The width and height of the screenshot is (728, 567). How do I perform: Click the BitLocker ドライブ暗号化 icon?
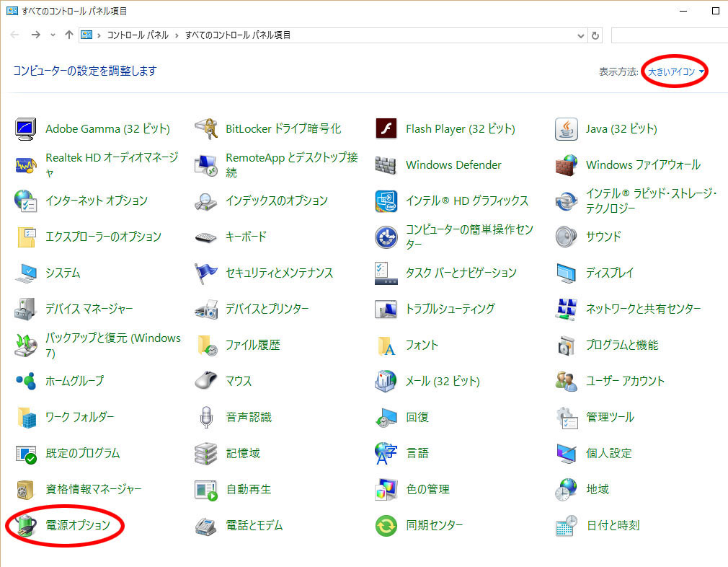click(x=206, y=129)
